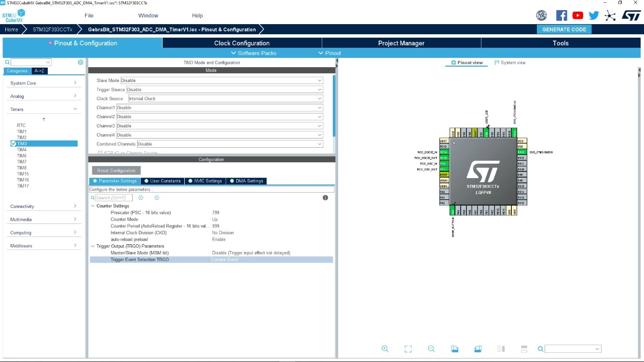The height and width of the screenshot is (362, 644).
Task: Rotate the chip counterclockwise
Action: tap(478, 349)
